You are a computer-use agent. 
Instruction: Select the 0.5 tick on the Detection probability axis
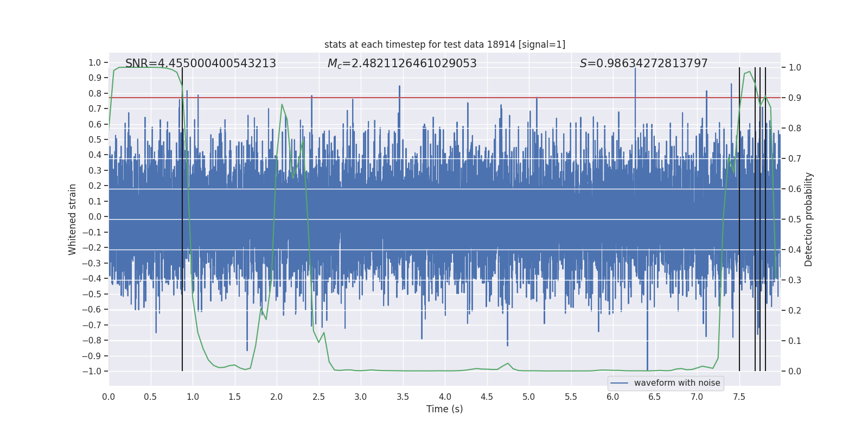pyautogui.click(x=795, y=219)
